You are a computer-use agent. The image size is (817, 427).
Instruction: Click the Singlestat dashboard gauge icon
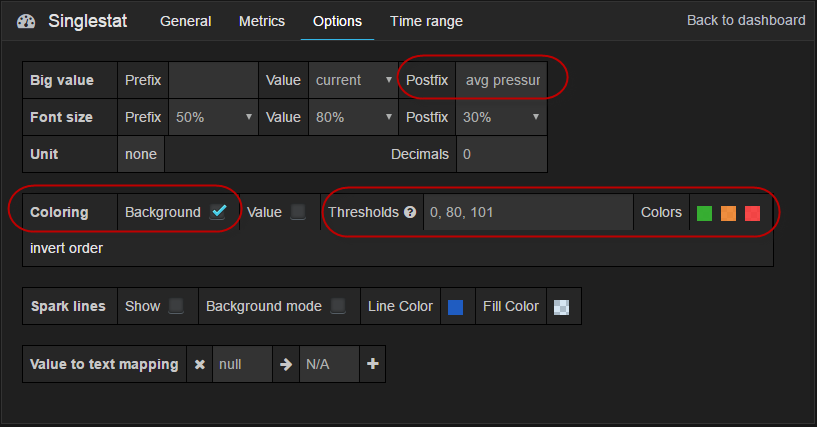tap(27, 21)
